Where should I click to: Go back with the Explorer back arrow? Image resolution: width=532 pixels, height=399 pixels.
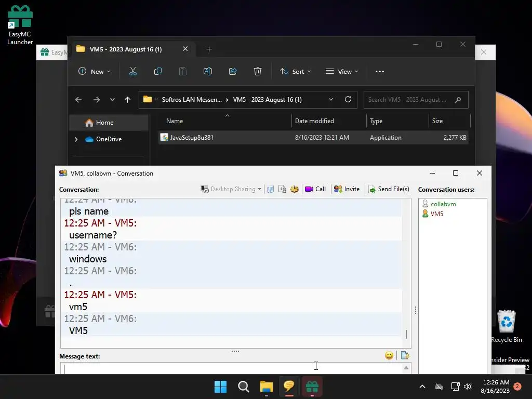click(78, 100)
